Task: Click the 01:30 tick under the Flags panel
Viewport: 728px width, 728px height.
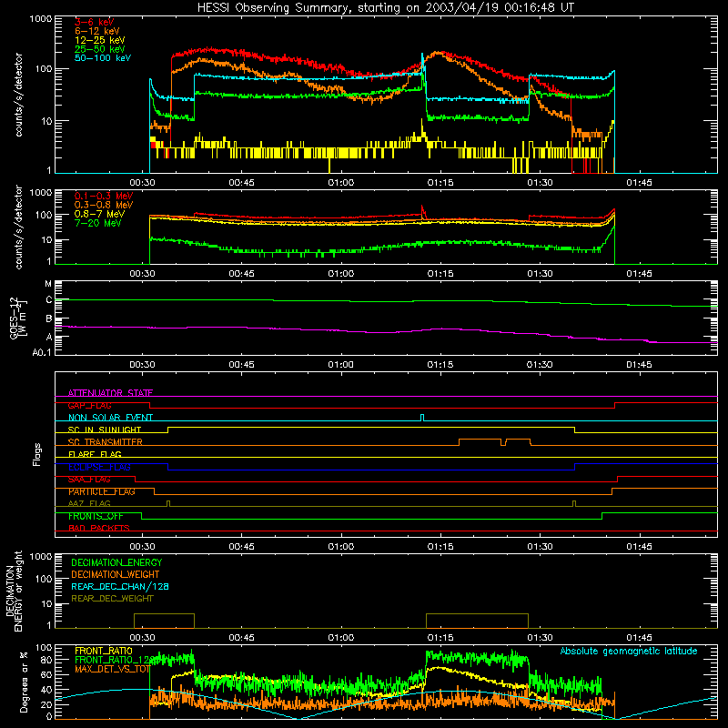Action: pyautogui.click(x=540, y=547)
